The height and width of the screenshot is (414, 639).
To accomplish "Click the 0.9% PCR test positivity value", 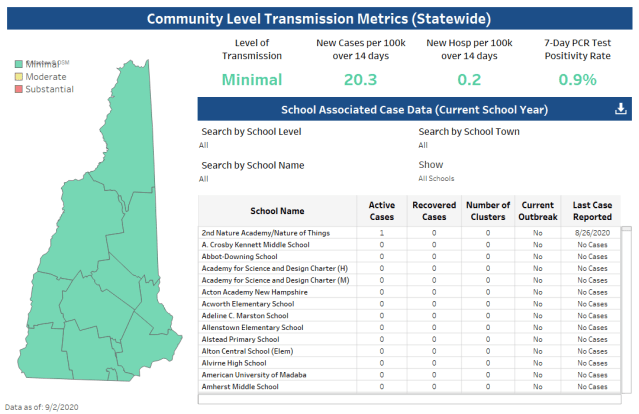I will [x=579, y=80].
